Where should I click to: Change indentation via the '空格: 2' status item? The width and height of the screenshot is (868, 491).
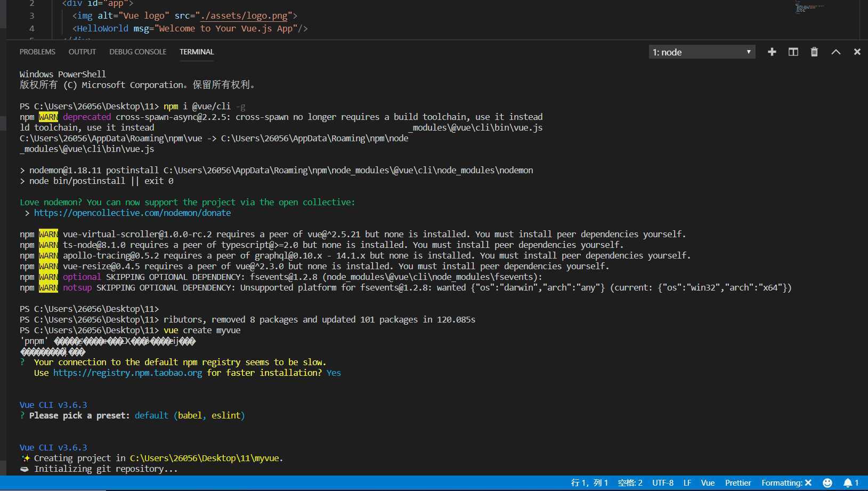click(630, 483)
